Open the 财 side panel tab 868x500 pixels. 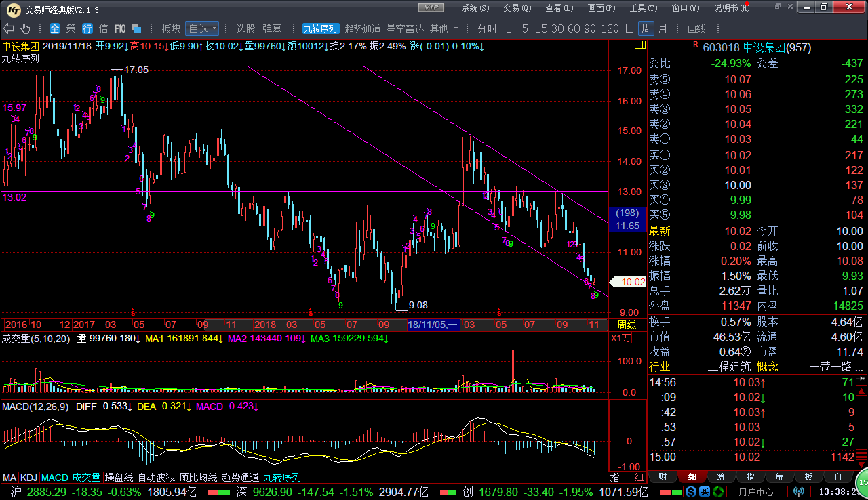[x=663, y=477]
